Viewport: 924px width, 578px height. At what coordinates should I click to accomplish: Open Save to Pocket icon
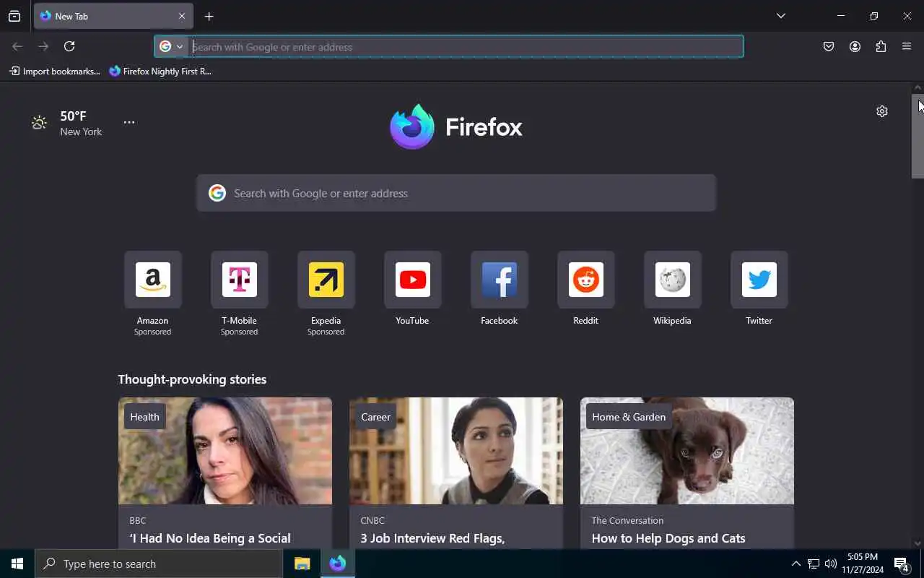tap(829, 46)
